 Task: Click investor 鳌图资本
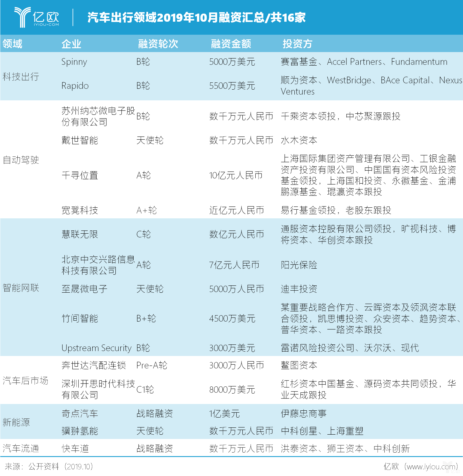coord(299,365)
